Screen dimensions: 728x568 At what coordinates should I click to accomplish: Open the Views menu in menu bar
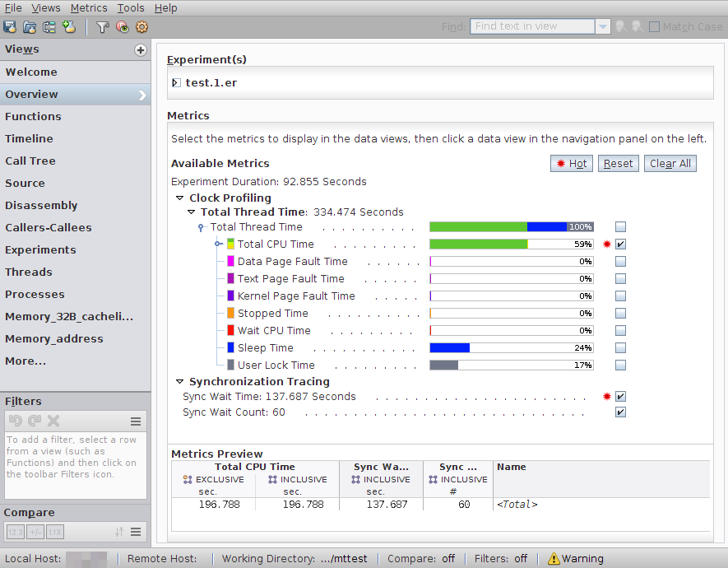pos(45,8)
